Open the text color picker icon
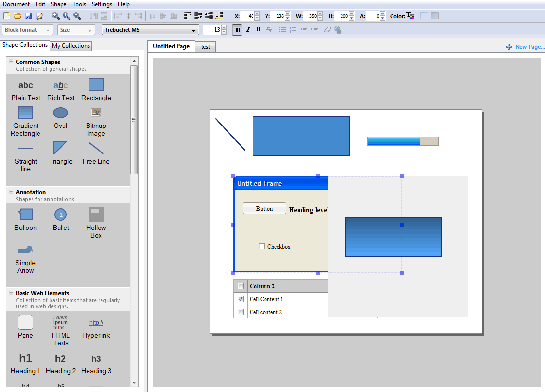Image resolution: width=545 pixels, height=392 pixels. pyautogui.click(x=410, y=16)
